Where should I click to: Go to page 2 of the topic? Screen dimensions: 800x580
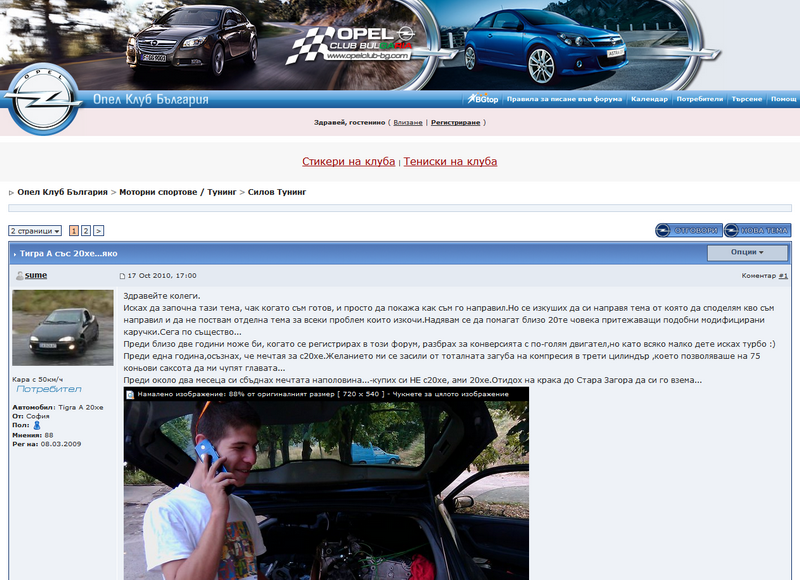[x=86, y=231]
